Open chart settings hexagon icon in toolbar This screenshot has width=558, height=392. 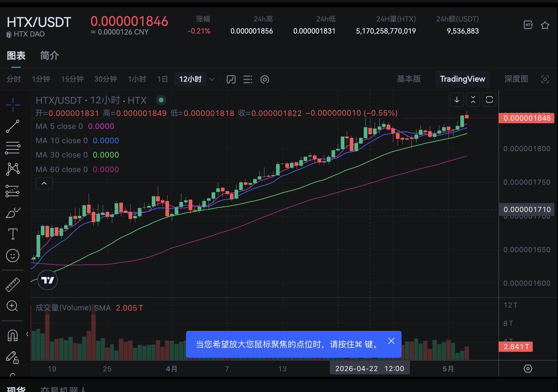pos(265,80)
